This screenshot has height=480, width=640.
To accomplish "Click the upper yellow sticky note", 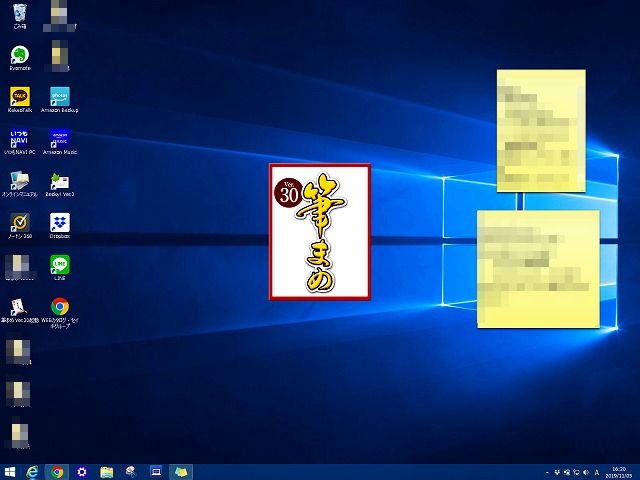I will pyautogui.click(x=541, y=131).
